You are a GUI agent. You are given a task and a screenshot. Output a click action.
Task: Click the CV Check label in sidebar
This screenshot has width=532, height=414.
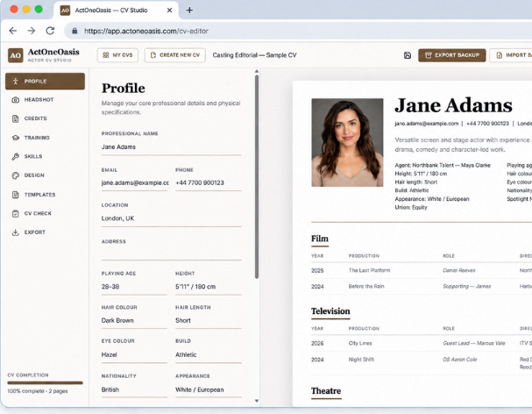[x=38, y=213]
